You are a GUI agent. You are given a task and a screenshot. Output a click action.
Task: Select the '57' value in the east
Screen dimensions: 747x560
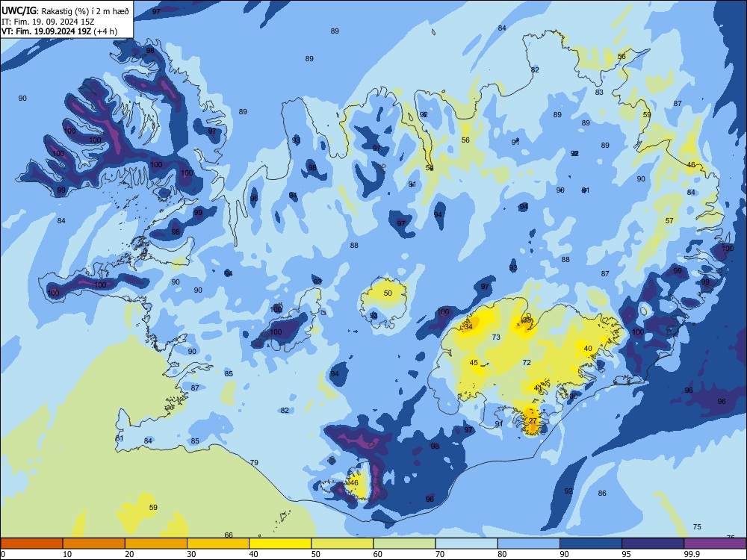(669, 220)
